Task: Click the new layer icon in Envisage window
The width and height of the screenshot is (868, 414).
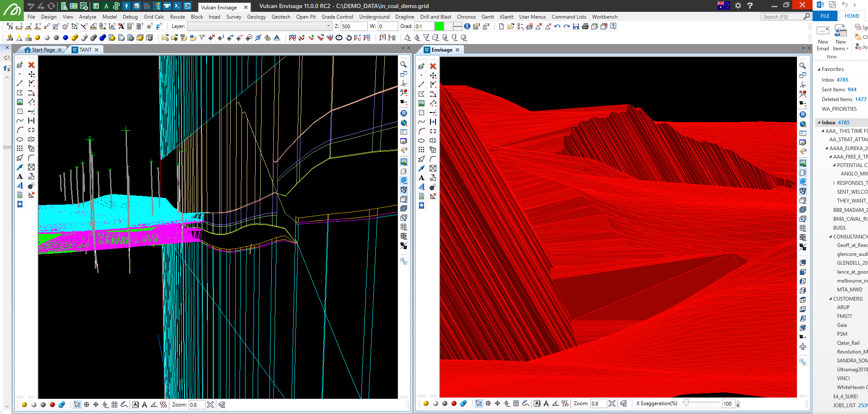Action: (421, 66)
